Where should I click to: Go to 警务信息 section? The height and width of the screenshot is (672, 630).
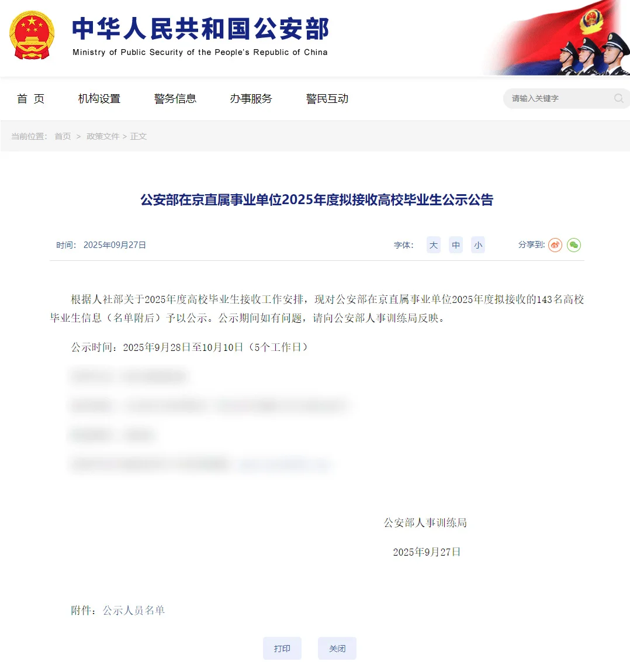(175, 99)
